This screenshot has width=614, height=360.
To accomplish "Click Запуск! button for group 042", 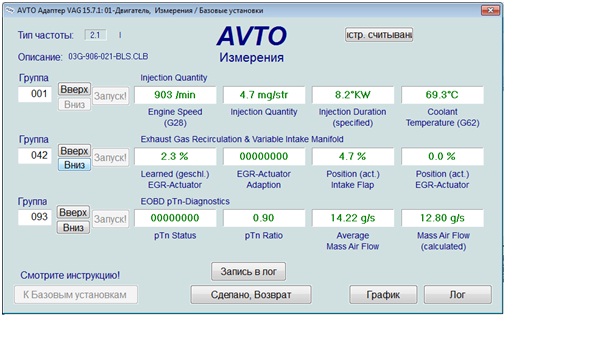I will 111,157.
